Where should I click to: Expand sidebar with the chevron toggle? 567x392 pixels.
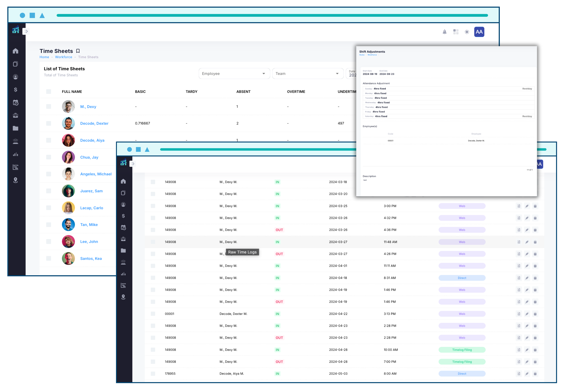[26, 31]
